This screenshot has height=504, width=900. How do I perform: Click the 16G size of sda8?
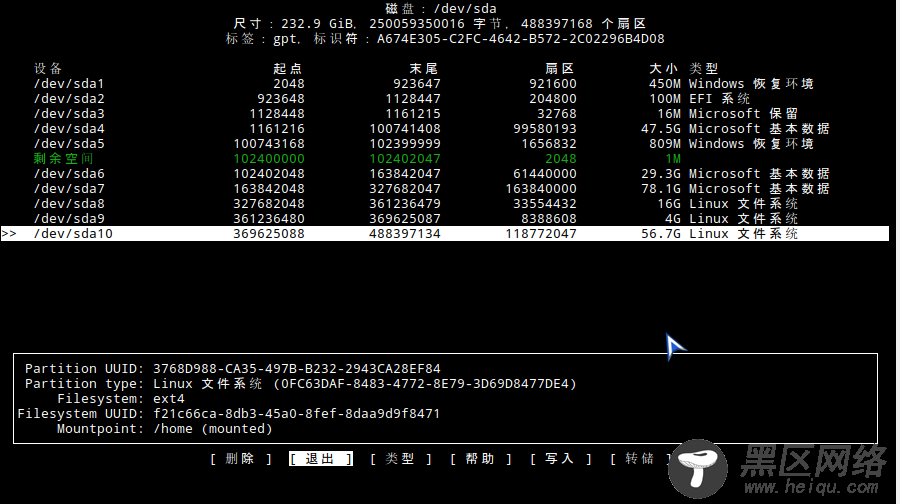669,203
